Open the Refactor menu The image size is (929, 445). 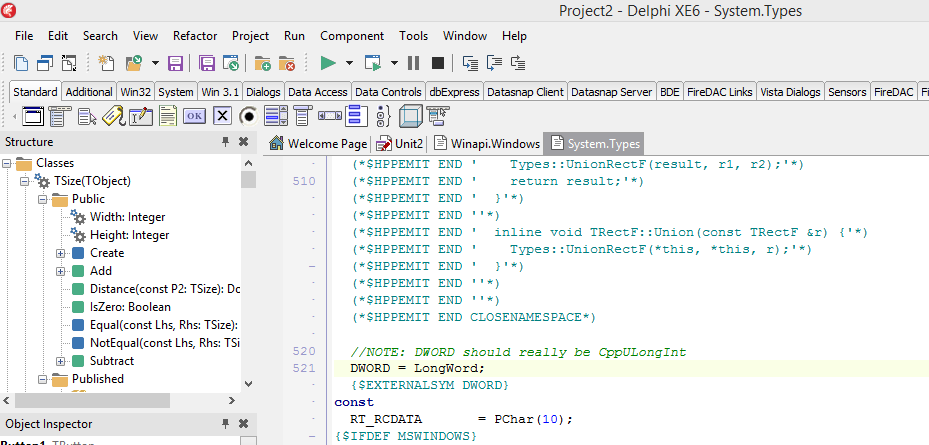(195, 36)
